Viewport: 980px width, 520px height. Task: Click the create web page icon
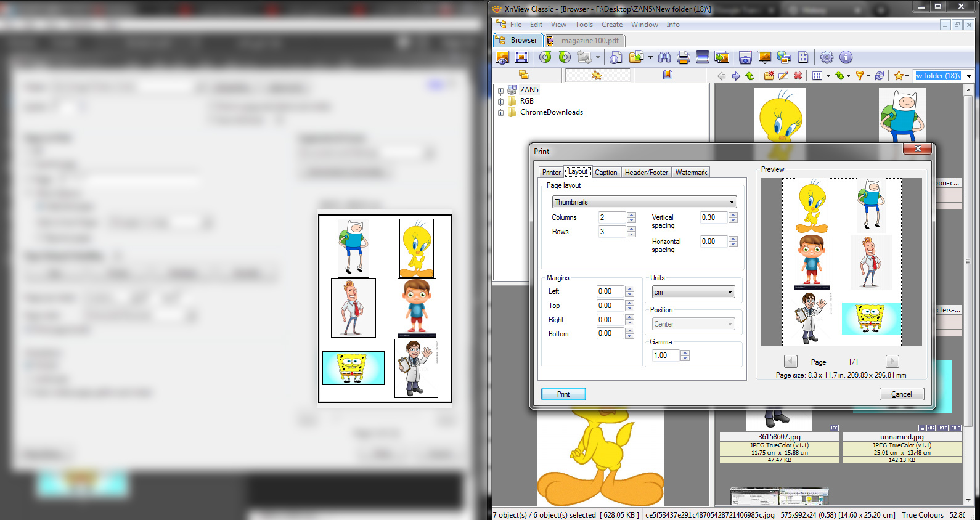click(784, 57)
